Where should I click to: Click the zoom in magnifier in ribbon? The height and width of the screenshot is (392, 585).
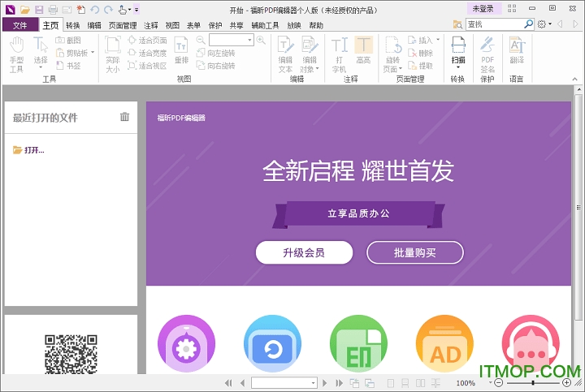[x=261, y=40]
